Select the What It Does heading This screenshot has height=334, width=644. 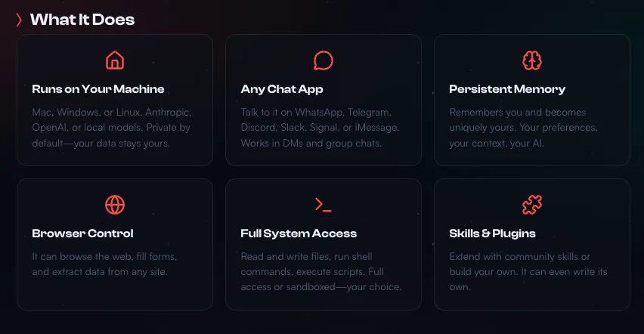[x=82, y=20]
